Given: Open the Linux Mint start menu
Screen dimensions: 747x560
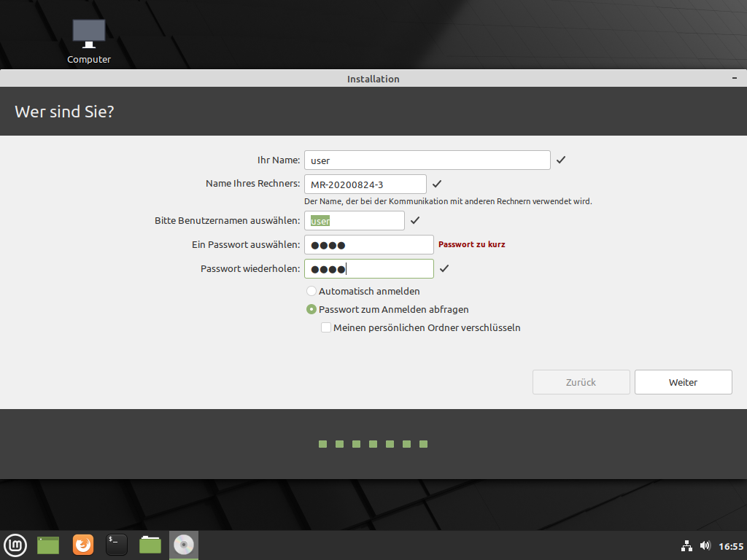Looking at the screenshot, I should click(15, 545).
